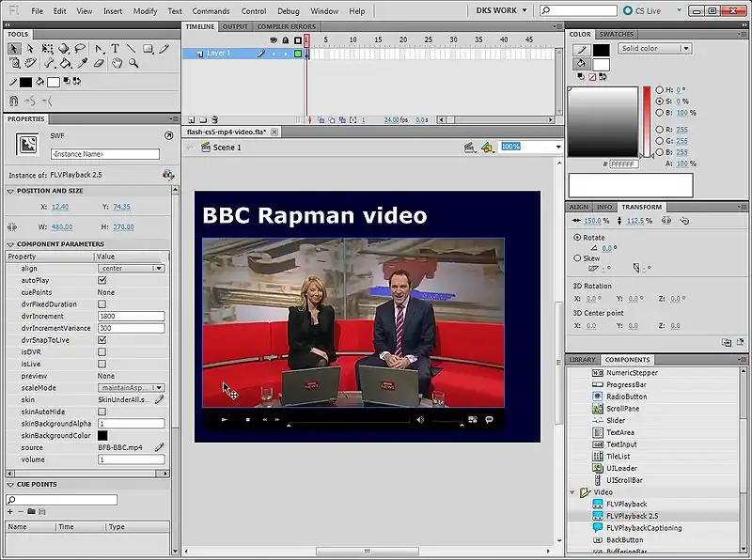Select the Lasso tool
The width and height of the screenshot is (752, 560).
(x=81, y=48)
